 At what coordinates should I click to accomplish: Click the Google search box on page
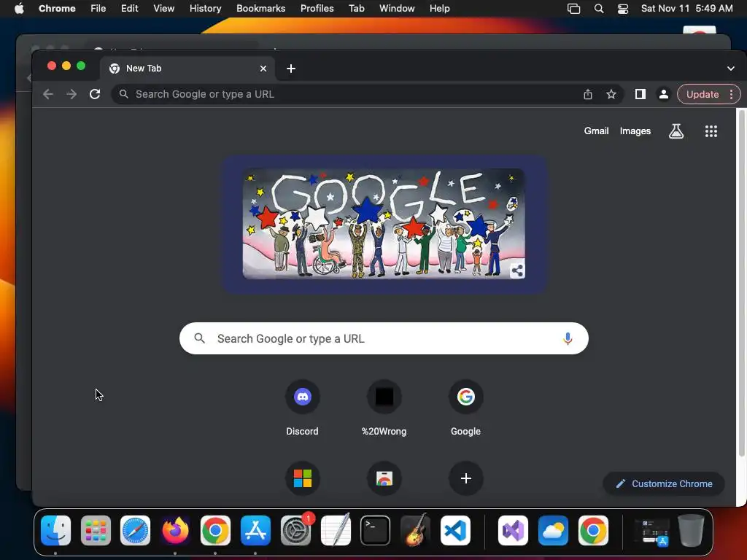pos(384,338)
